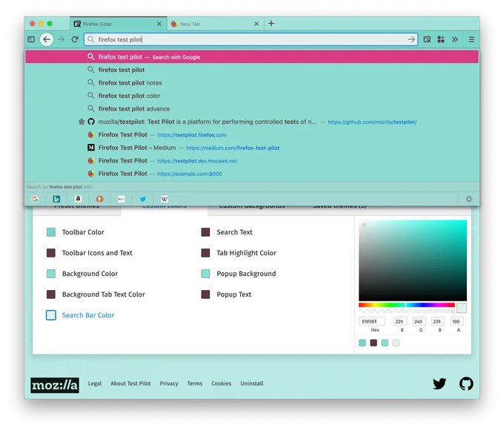Close the New Tab tab
The image size is (504, 431).
(256, 24)
